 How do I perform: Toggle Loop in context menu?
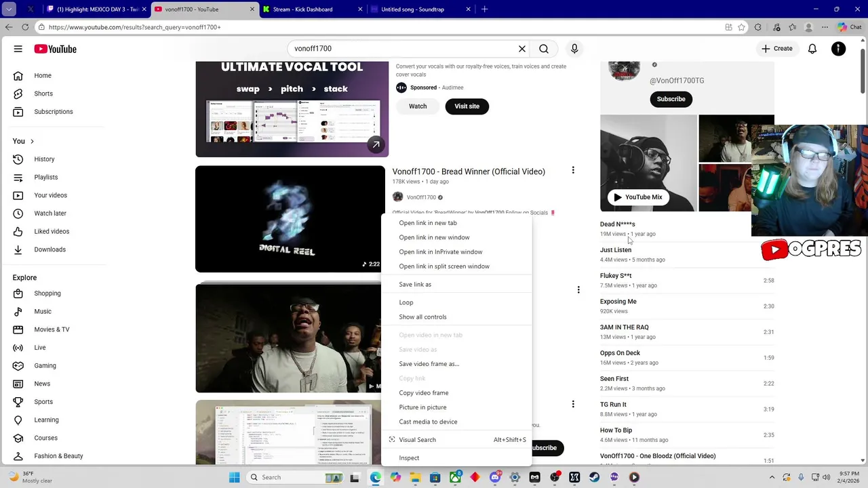(x=456, y=302)
